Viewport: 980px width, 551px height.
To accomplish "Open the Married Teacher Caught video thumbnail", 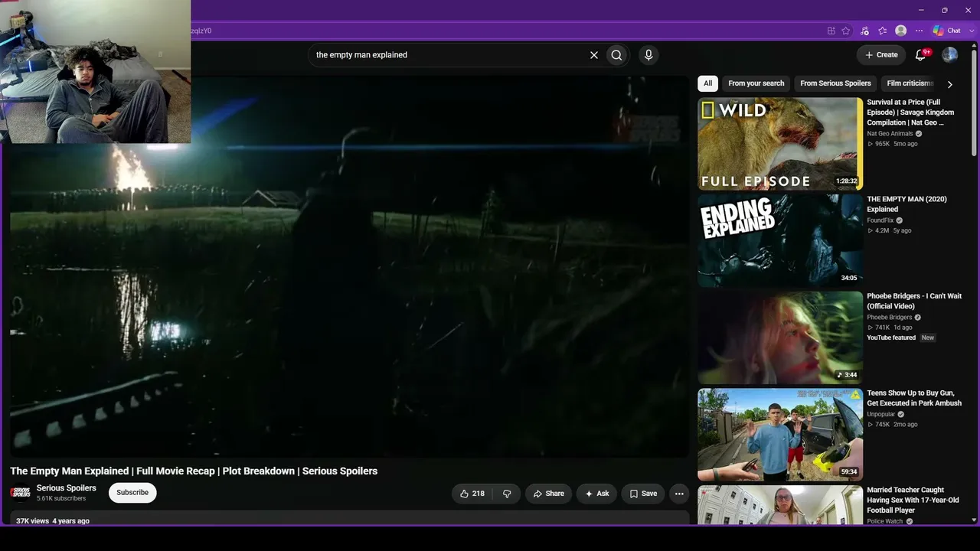I will 780,505.
